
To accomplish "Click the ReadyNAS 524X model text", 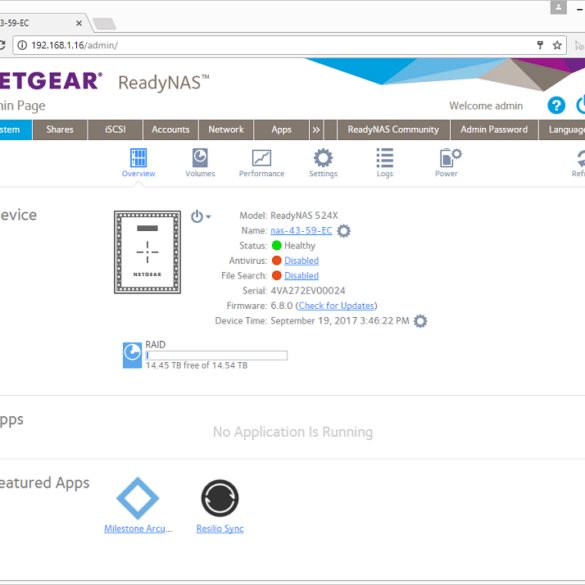I will click(x=304, y=216).
